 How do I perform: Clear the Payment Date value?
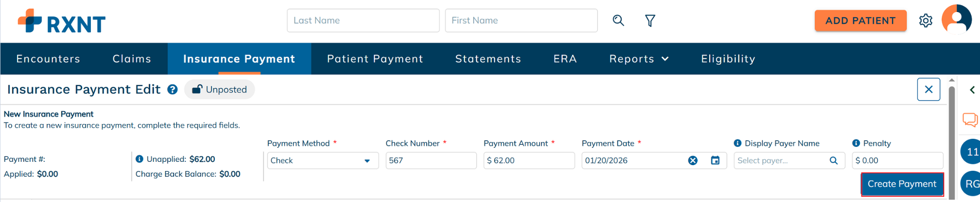pyautogui.click(x=692, y=160)
